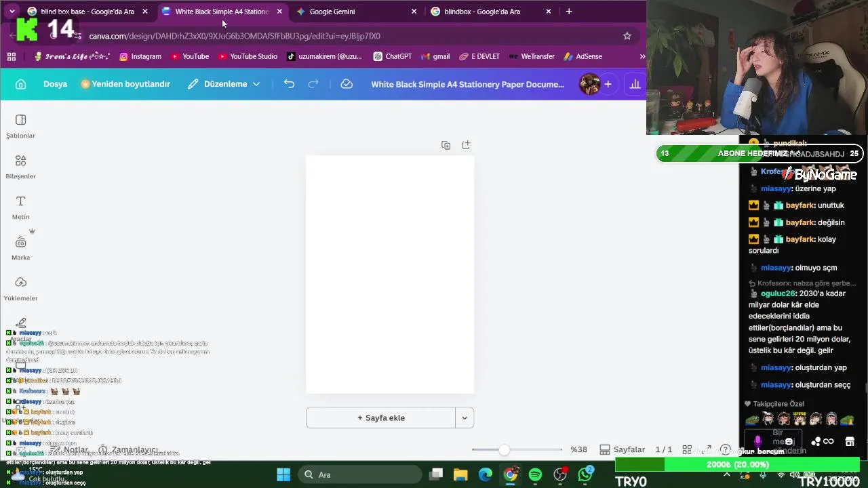Click Yeniden boyutlandır resize button
Viewport: 868px width, 488px height.
pyautogui.click(x=125, y=84)
